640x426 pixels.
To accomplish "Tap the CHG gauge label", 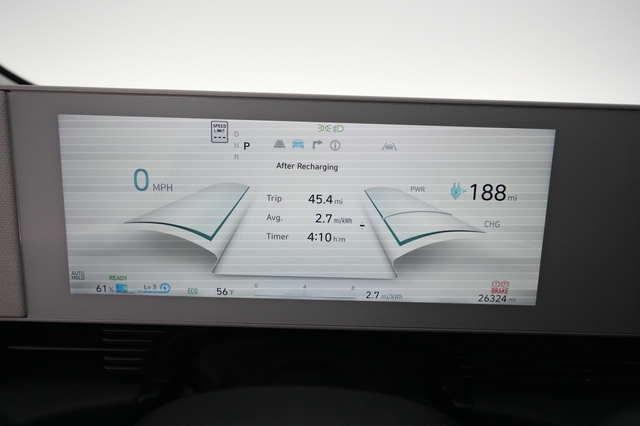I will click(492, 224).
